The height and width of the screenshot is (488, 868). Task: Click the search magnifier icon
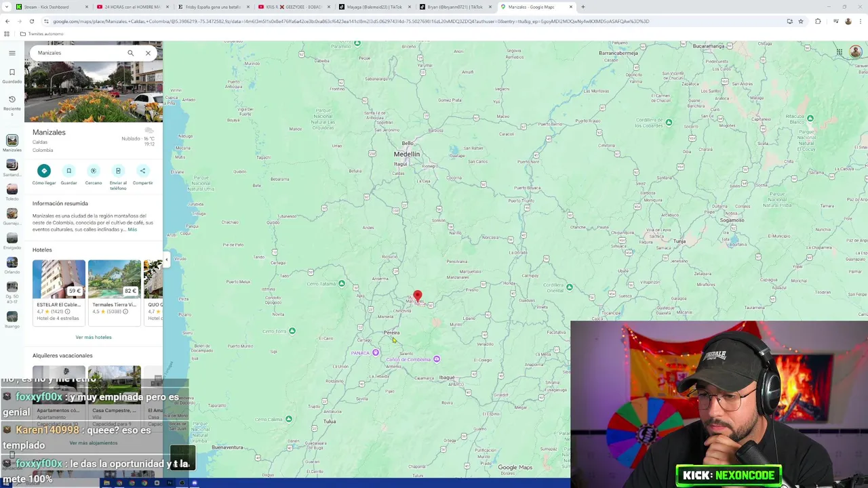tap(131, 53)
